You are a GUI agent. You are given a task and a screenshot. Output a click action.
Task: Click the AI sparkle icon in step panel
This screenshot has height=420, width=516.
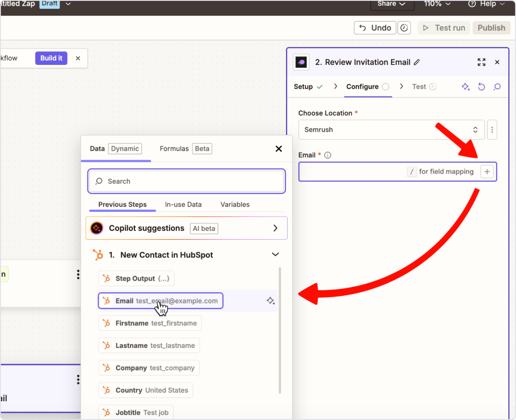466,87
